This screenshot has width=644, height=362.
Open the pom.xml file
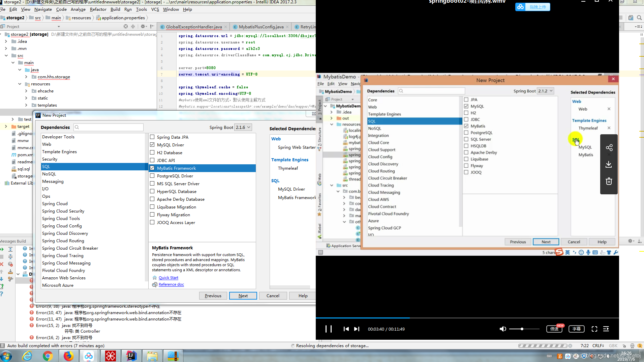23,155
